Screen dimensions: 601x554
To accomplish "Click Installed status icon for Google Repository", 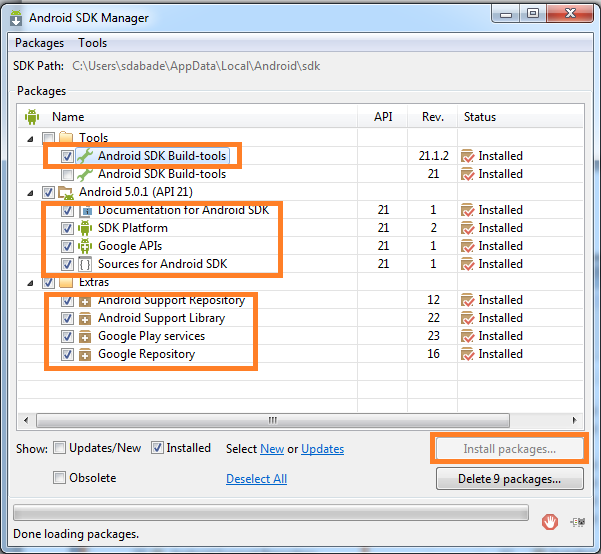I will [468, 354].
